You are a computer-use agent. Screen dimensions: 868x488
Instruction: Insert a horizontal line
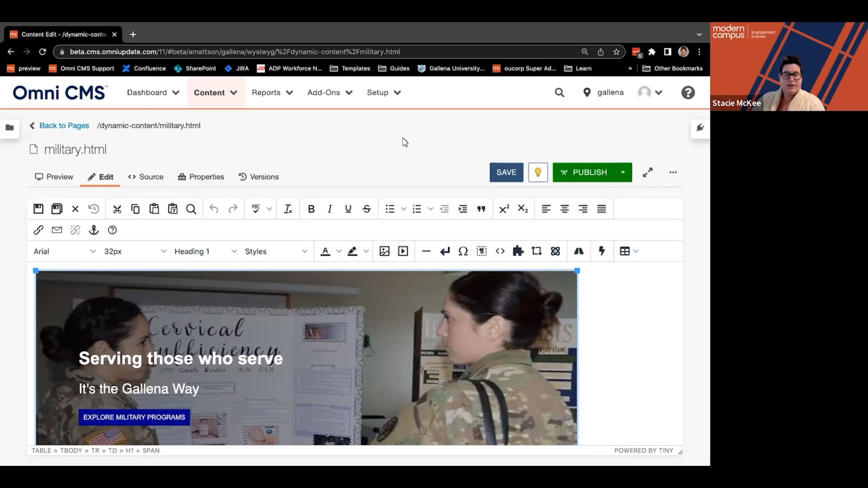coord(426,251)
